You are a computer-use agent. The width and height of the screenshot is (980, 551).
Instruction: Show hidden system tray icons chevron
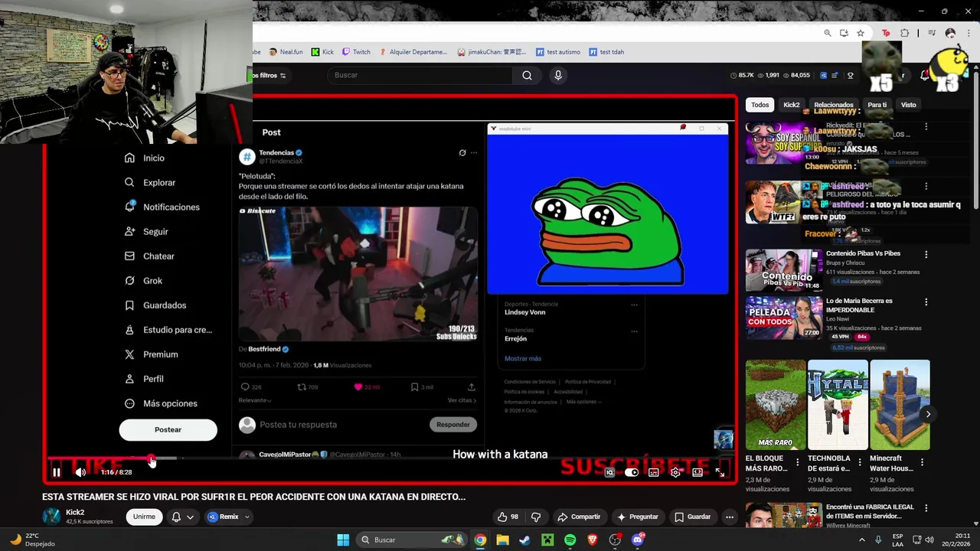point(862,540)
